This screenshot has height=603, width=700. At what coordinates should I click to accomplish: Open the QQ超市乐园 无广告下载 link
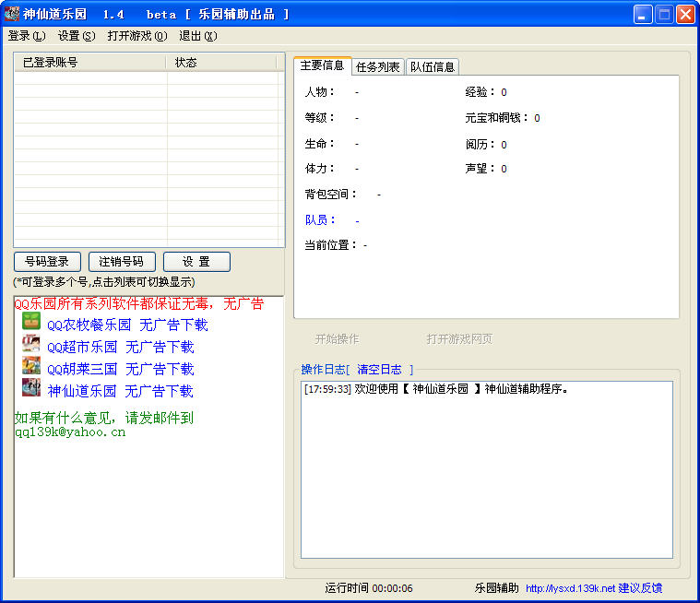(x=121, y=347)
